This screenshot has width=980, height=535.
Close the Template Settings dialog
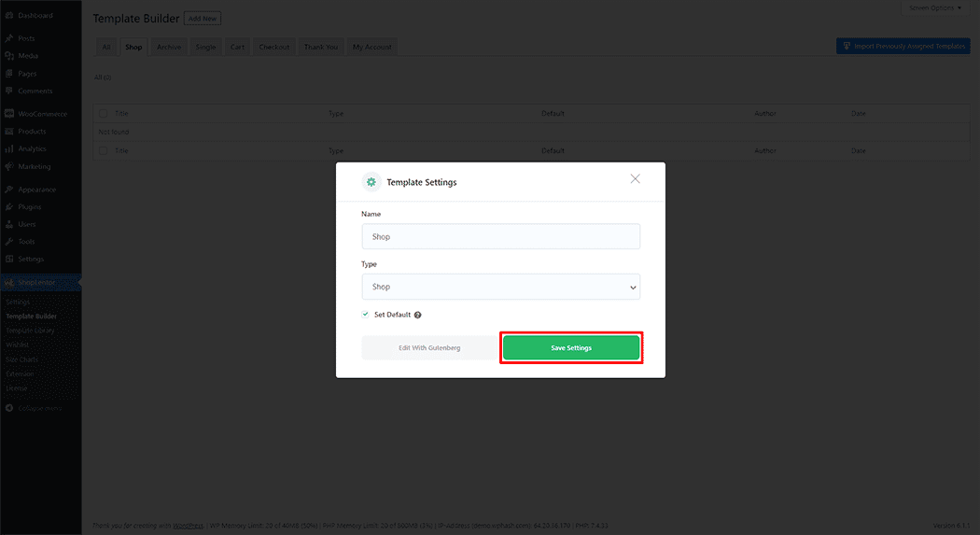coord(635,178)
